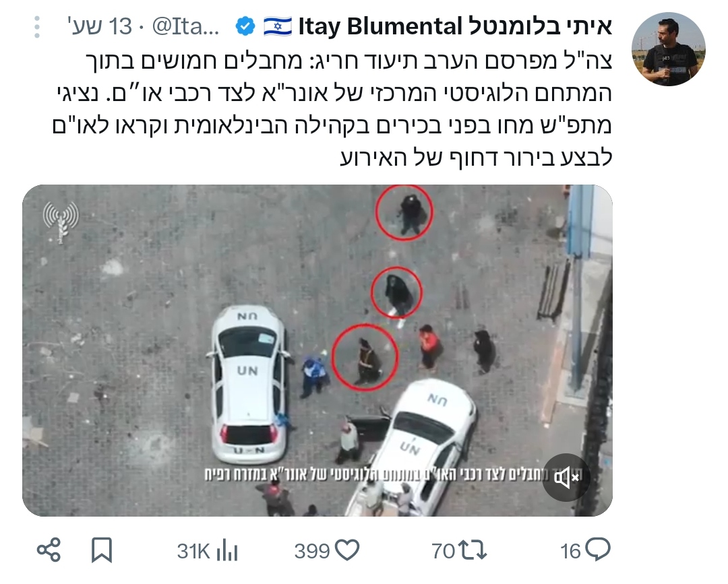The height and width of the screenshot is (584, 728).
Task: Open the @Ita... username handle
Action: (x=186, y=26)
